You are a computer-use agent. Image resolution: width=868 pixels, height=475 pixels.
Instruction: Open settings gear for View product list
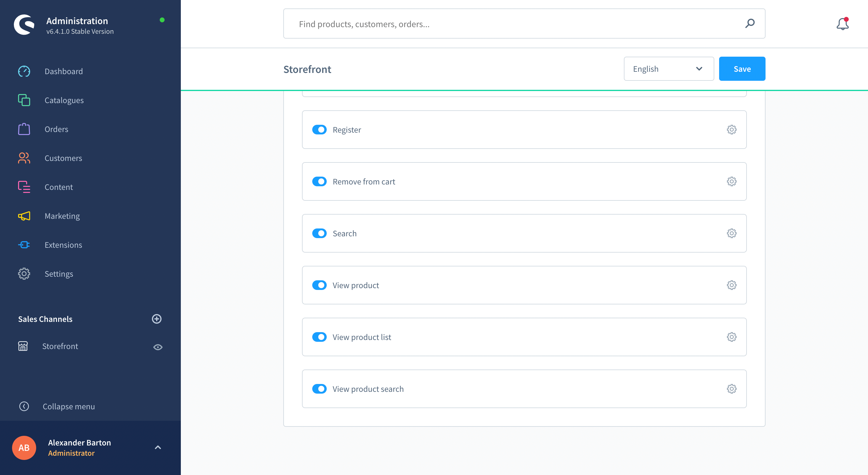[731, 337]
